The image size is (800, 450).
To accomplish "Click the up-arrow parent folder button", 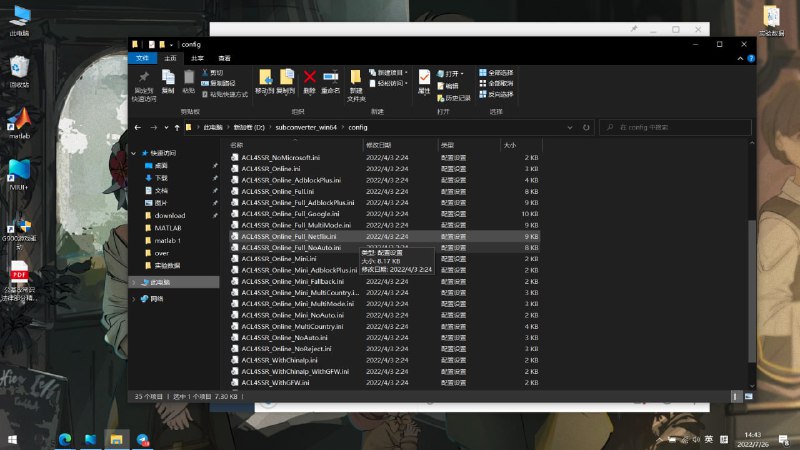I will 176,128.
